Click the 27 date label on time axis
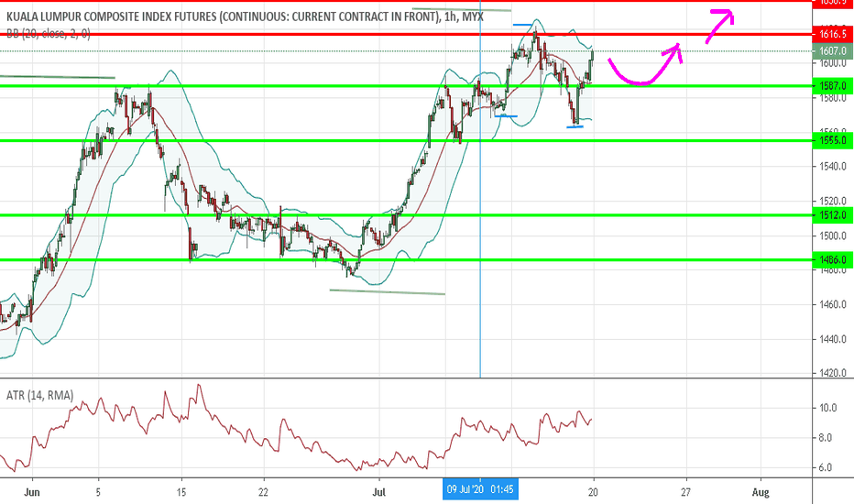 (x=685, y=492)
